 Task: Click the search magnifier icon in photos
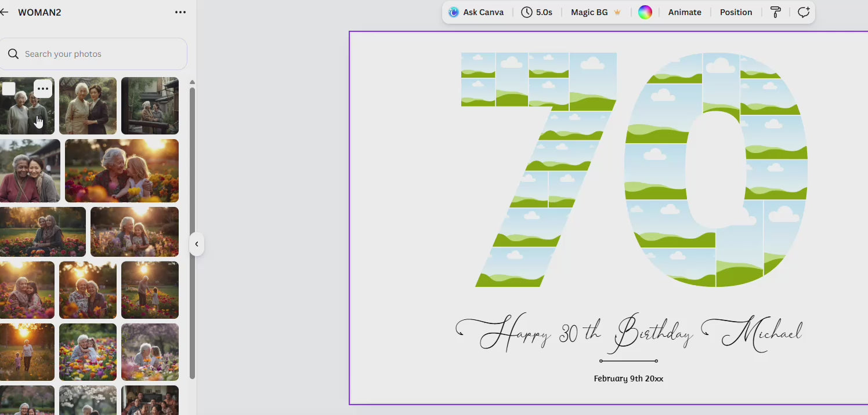[x=13, y=54]
